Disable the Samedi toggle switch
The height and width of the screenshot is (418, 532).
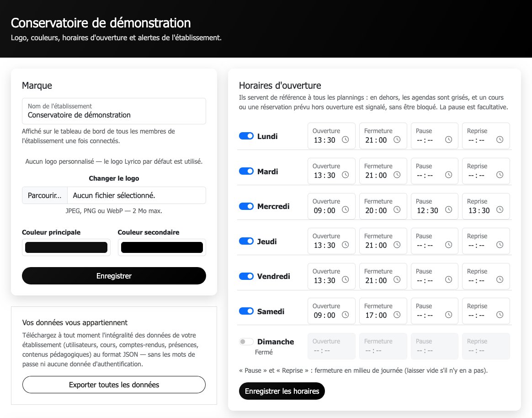point(246,311)
